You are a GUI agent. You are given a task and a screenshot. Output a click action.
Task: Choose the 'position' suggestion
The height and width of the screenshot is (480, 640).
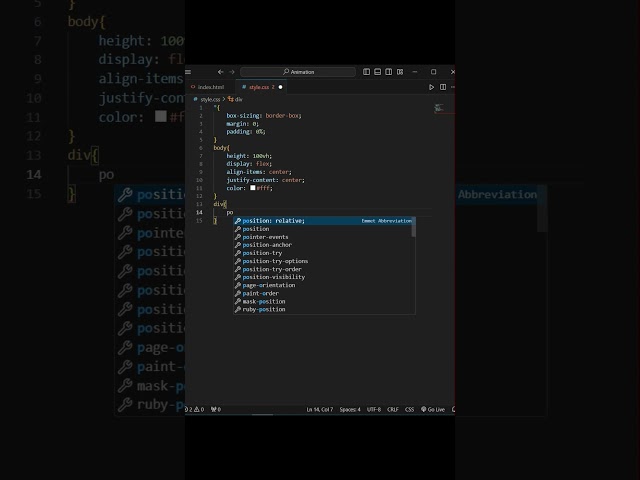coord(324,229)
